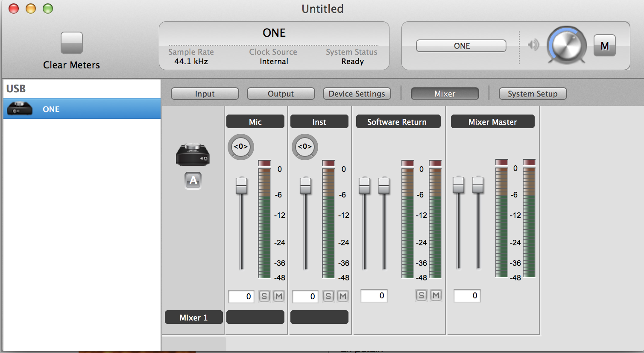Open Device Settings
Screen dimensions: 644x353
tap(356, 93)
